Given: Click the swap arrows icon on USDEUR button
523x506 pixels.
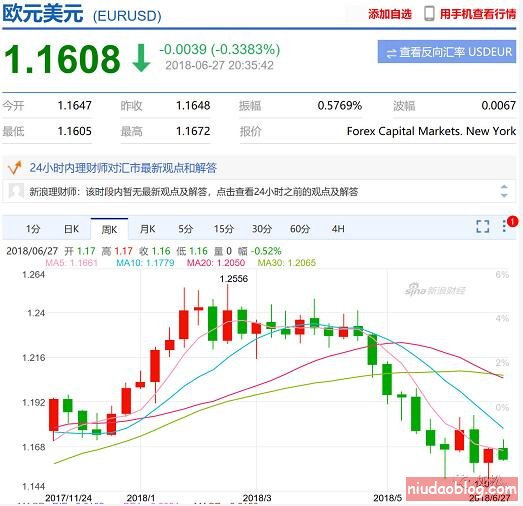Looking at the screenshot, I should (391, 53).
